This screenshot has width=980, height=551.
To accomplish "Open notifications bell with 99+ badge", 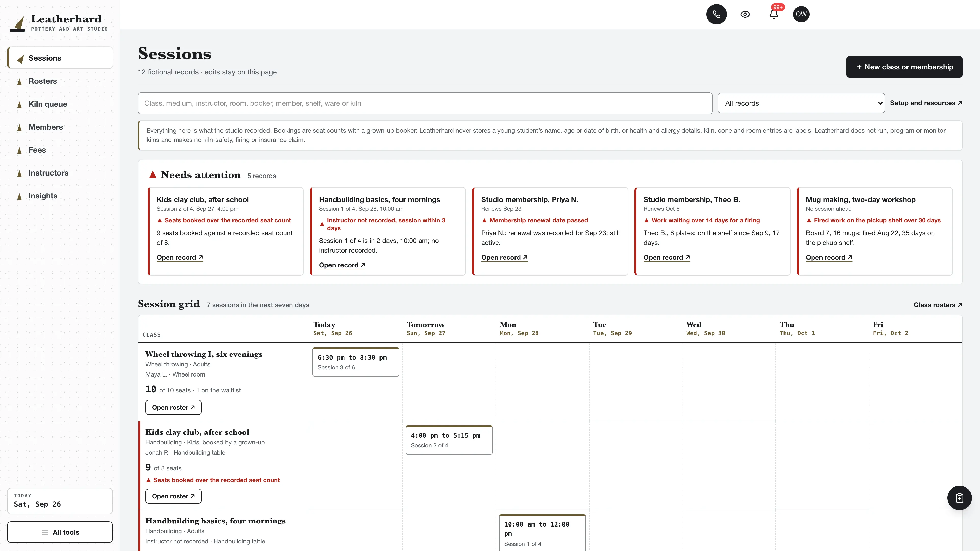I will pos(774,14).
